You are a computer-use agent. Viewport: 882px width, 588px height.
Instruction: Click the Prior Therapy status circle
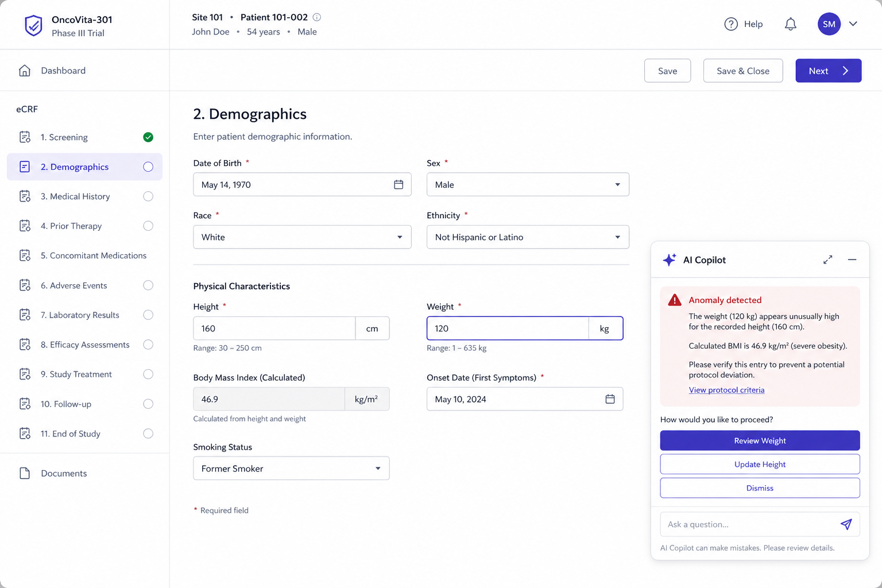point(148,226)
